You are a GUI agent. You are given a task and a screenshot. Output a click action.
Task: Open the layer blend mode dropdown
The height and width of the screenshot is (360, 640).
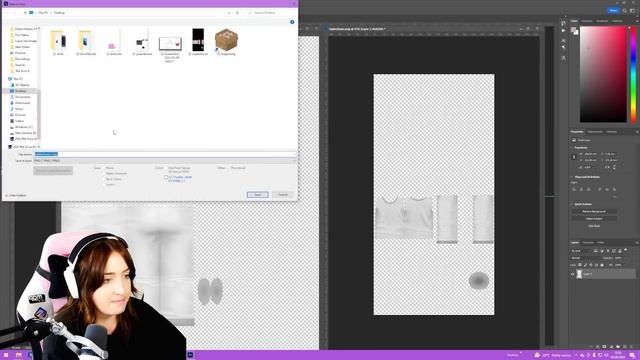585,258
